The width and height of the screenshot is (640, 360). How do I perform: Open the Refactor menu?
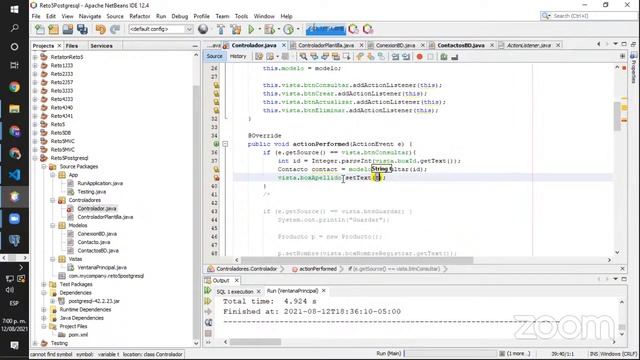[140, 16]
